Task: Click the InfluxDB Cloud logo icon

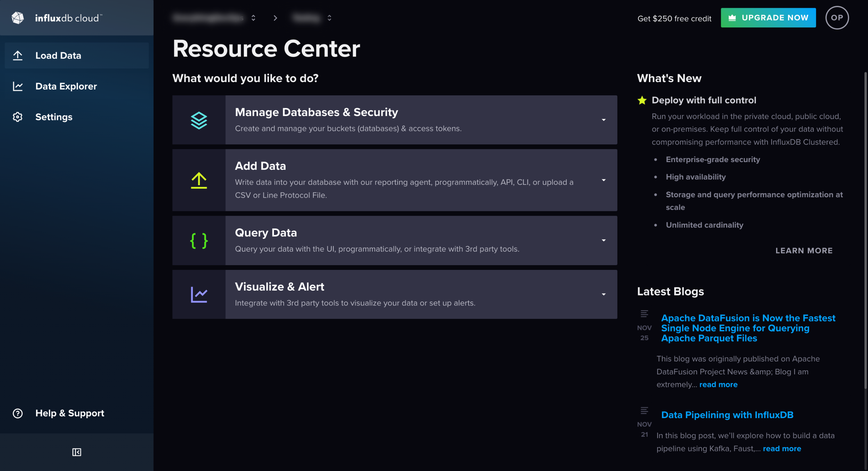Action: pyautogui.click(x=18, y=18)
